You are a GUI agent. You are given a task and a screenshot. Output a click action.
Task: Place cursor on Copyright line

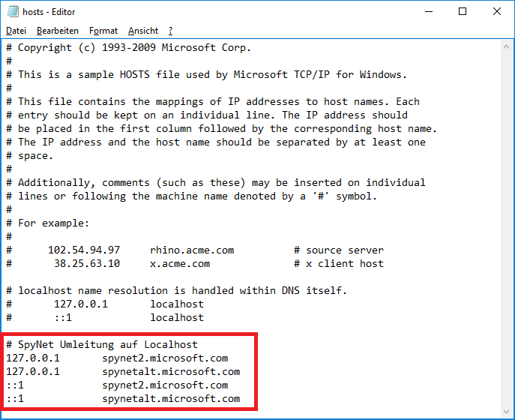click(129, 48)
